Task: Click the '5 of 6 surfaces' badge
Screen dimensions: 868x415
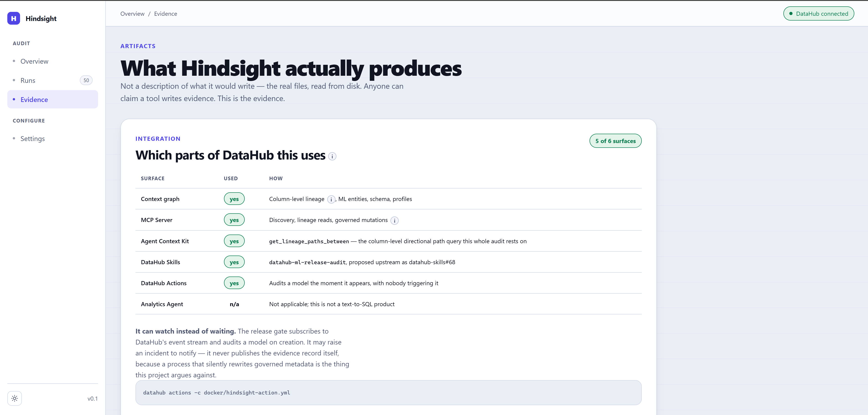Action: click(615, 141)
